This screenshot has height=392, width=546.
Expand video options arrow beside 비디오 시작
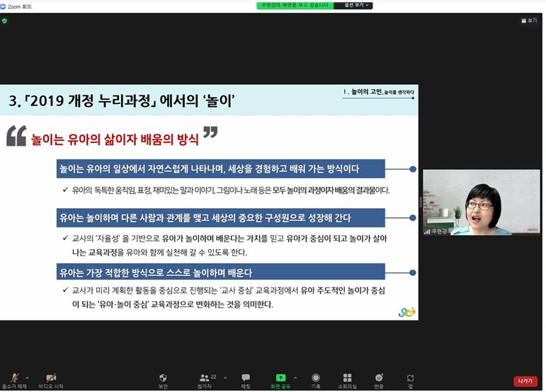pyautogui.click(x=69, y=377)
